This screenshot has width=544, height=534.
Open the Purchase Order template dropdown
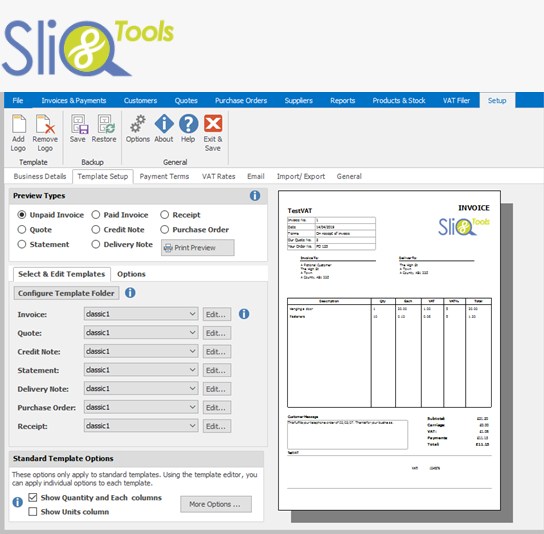141,407
